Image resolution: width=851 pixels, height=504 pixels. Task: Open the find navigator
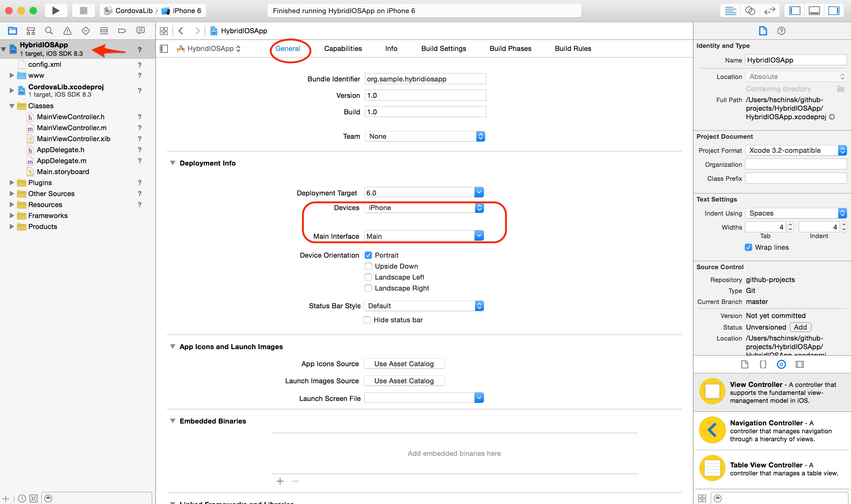(49, 31)
